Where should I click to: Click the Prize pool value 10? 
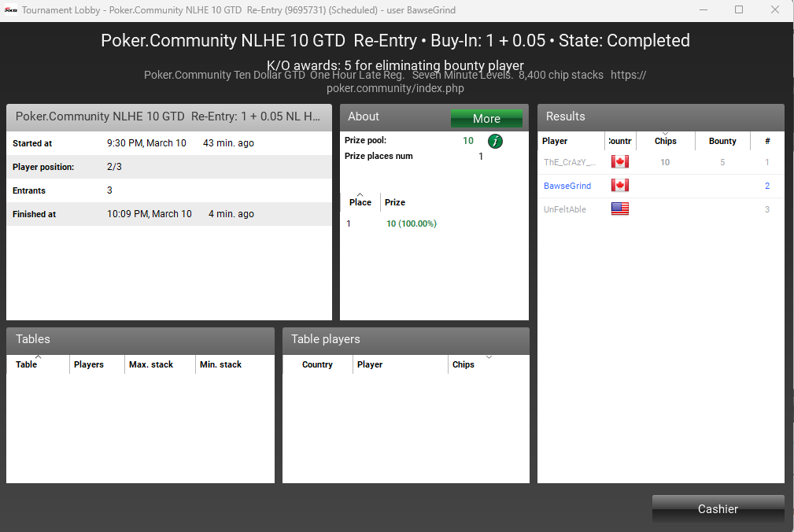click(468, 141)
